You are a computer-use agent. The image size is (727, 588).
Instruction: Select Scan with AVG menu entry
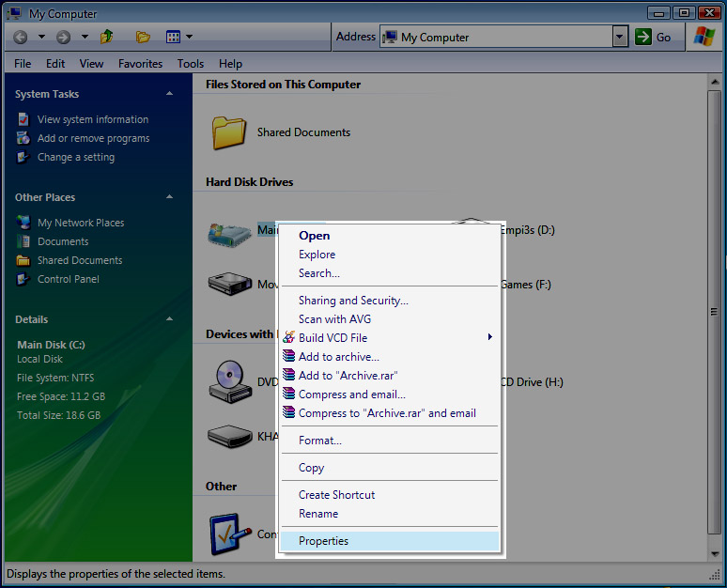click(334, 319)
